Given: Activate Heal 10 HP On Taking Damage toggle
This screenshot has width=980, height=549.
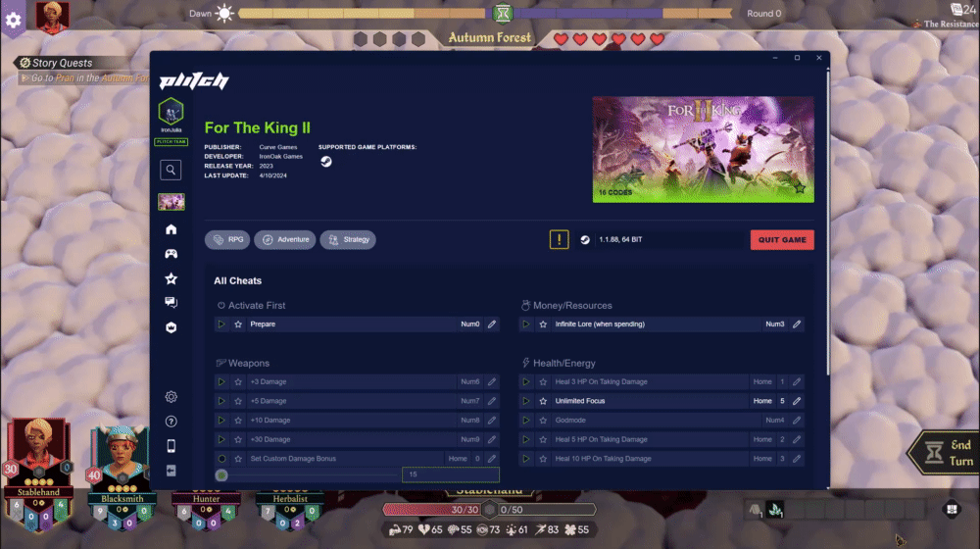Looking at the screenshot, I should [526, 459].
